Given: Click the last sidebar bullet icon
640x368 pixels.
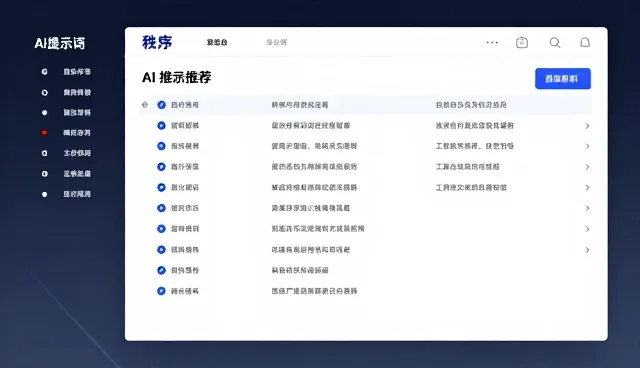Looking at the screenshot, I should pos(44,194).
